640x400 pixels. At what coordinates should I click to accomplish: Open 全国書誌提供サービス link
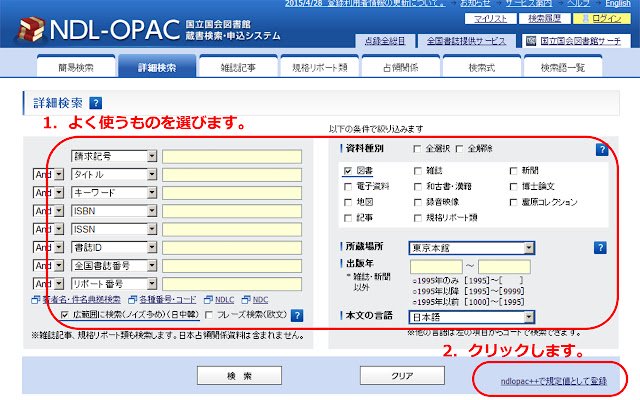(x=466, y=41)
